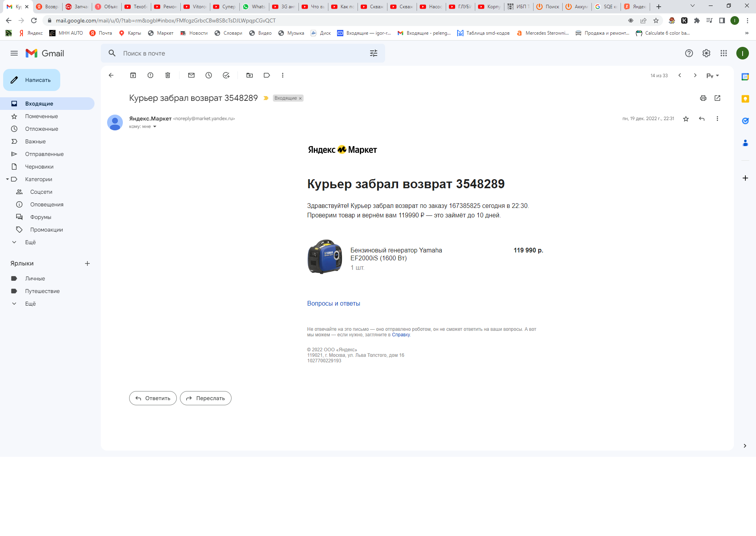Open Chrome new tab button
The width and height of the screenshot is (756, 536).
coord(659,7)
